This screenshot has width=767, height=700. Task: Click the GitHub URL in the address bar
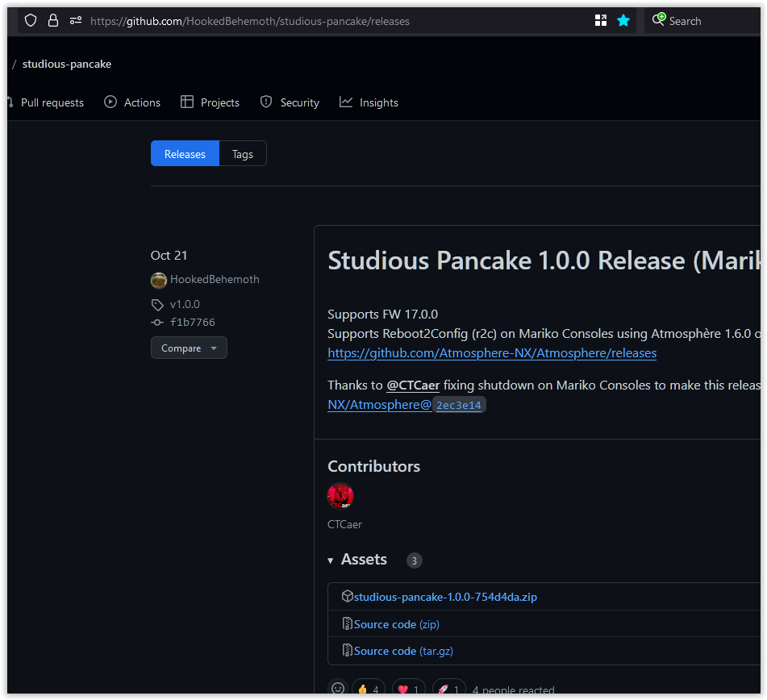point(249,21)
